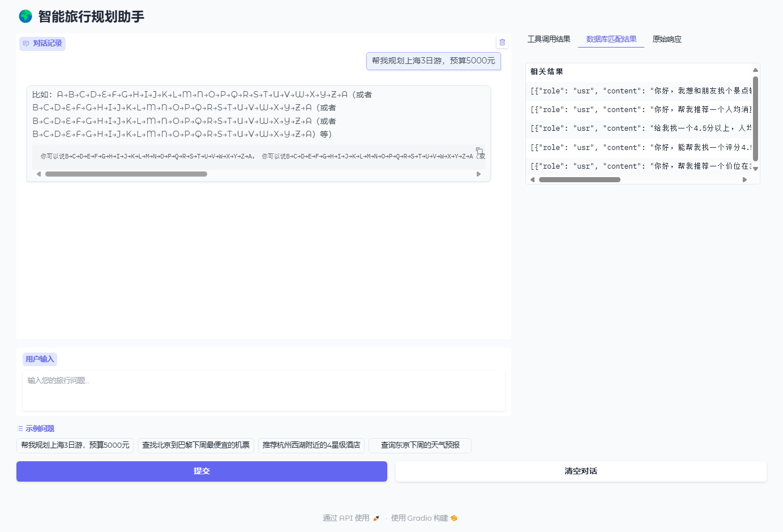Click the trash icon to clear chat
The width and height of the screenshot is (783, 532).
click(502, 42)
